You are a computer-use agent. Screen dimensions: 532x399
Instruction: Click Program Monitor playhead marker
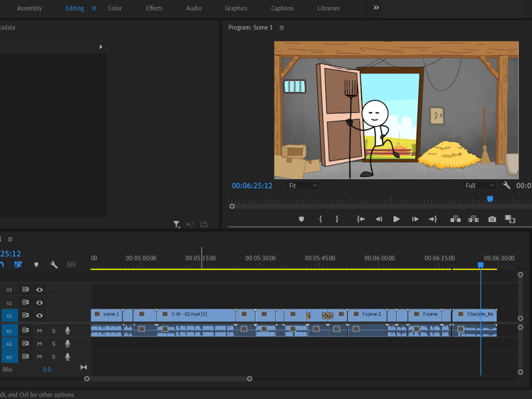[490, 199]
